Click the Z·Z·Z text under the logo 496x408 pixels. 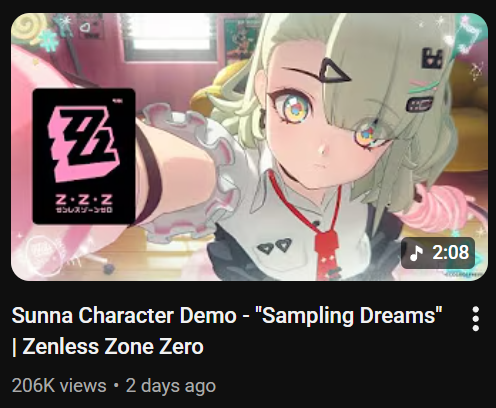click(84, 199)
